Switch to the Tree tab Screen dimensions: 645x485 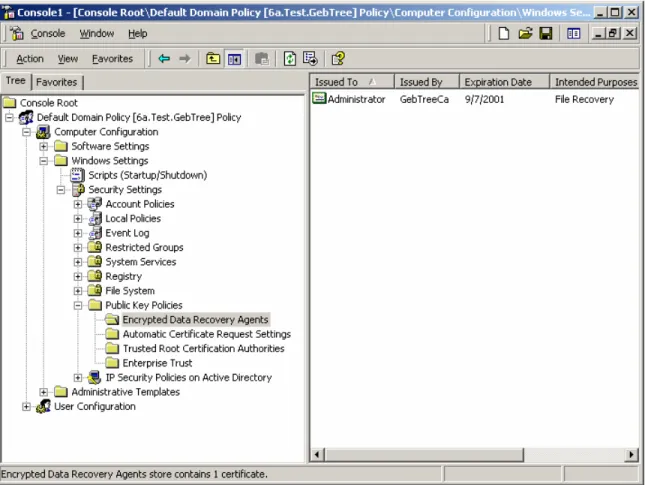point(16,81)
